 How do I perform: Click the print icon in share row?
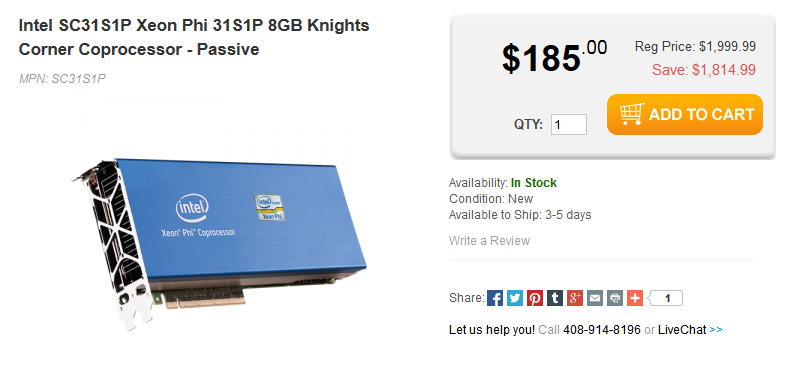(x=615, y=298)
